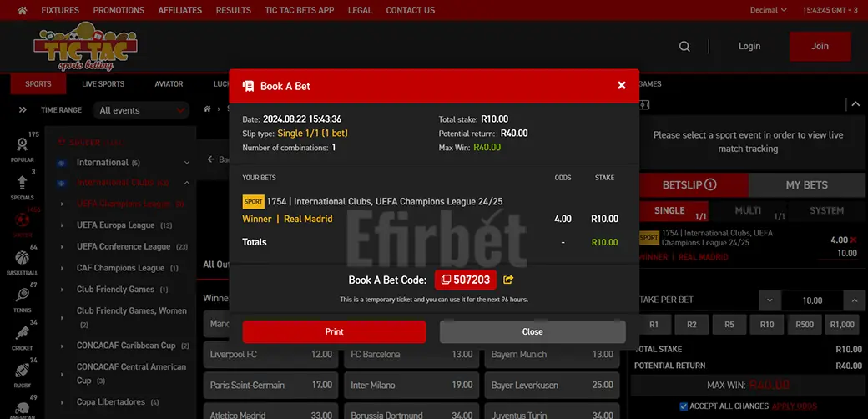Increase the stake per bet value
The width and height of the screenshot is (868, 419).
point(854,300)
